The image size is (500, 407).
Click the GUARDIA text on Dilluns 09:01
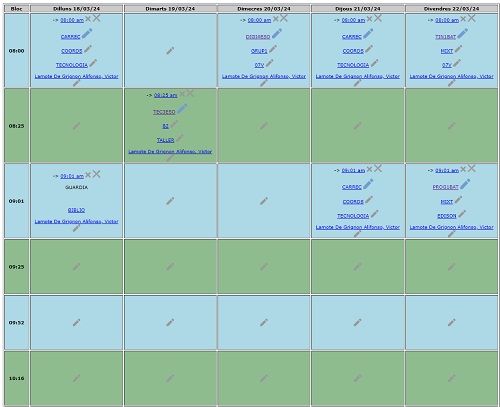(x=76, y=187)
